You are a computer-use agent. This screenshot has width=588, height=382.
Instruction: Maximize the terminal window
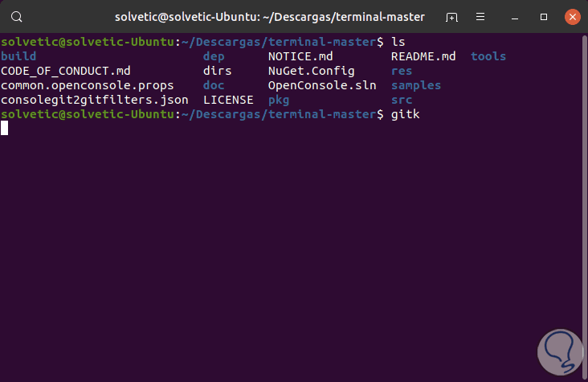(544, 17)
